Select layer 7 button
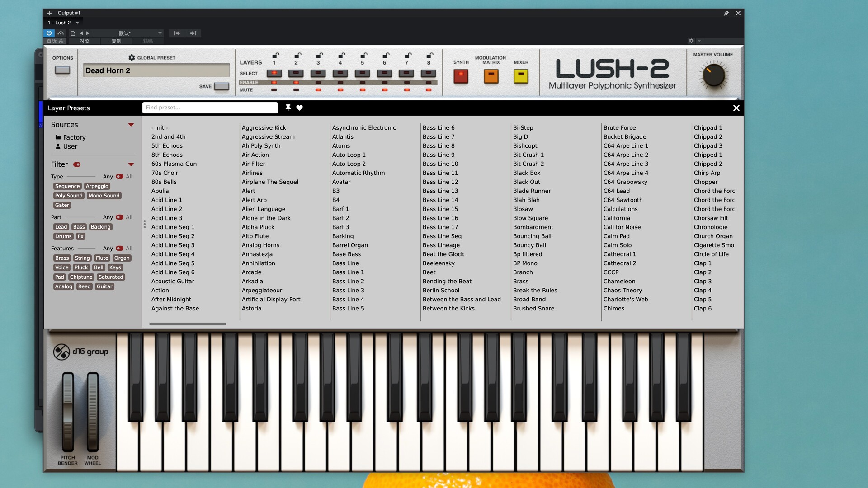This screenshot has height=488, width=868. [406, 73]
